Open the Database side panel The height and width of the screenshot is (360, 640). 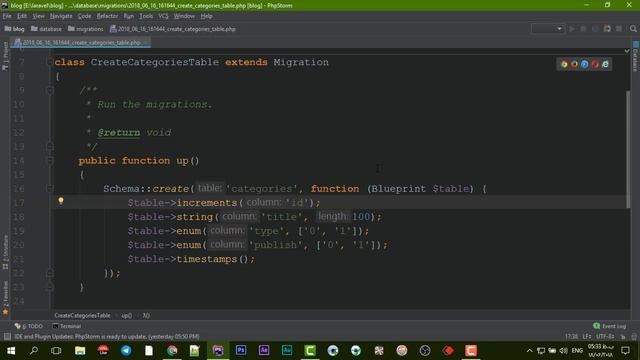pos(636,56)
